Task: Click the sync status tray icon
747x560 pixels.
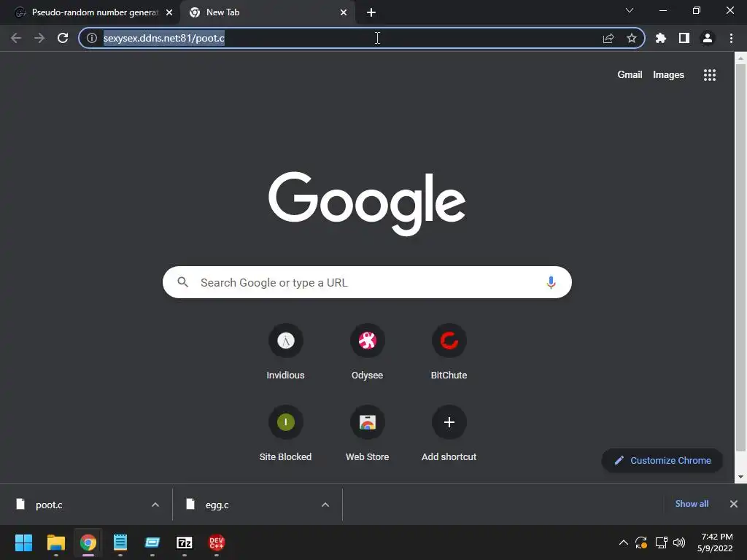Action: pyautogui.click(x=641, y=542)
